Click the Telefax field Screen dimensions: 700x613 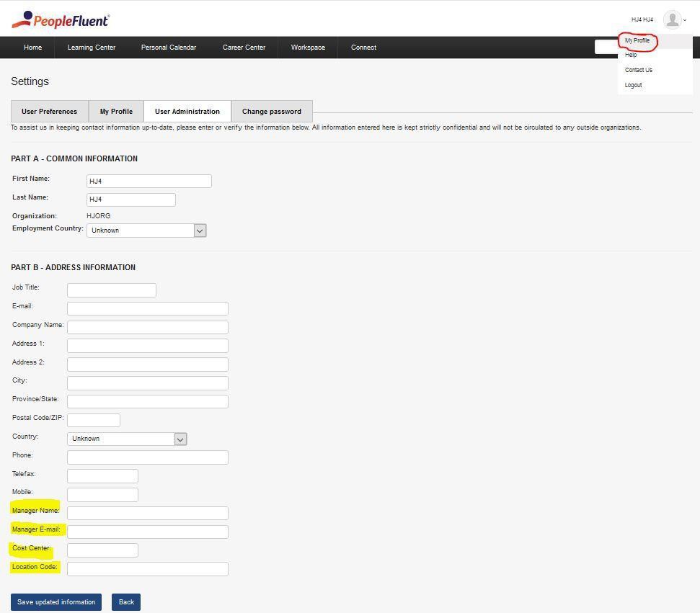click(102, 476)
